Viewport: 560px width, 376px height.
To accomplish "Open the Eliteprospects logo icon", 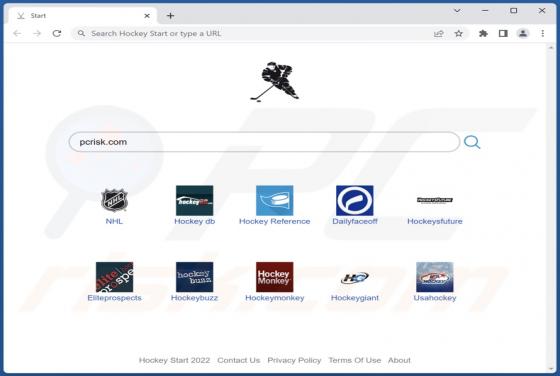I will tap(114, 277).
